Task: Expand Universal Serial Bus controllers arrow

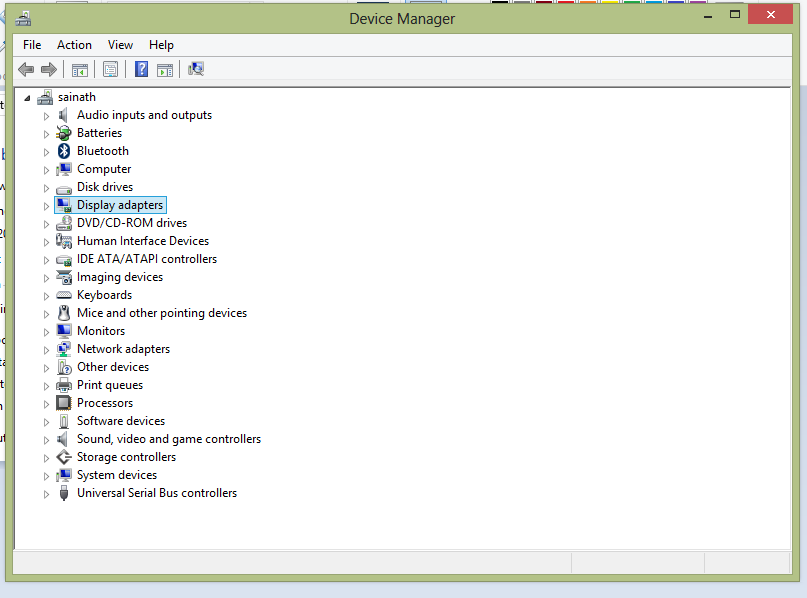Action: 46,495
